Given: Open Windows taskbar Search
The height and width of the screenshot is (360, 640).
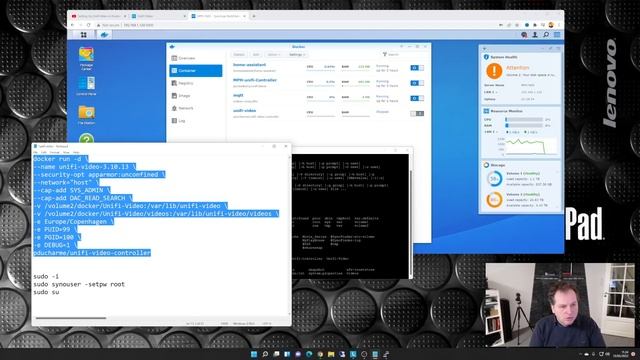Looking at the screenshot, I should tap(265, 354).
